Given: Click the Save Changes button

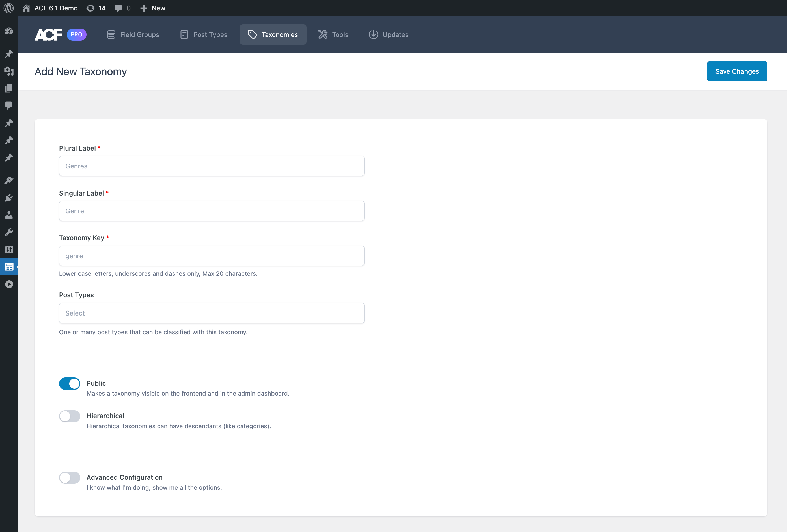Looking at the screenshot, I should [x=737, y=71].
